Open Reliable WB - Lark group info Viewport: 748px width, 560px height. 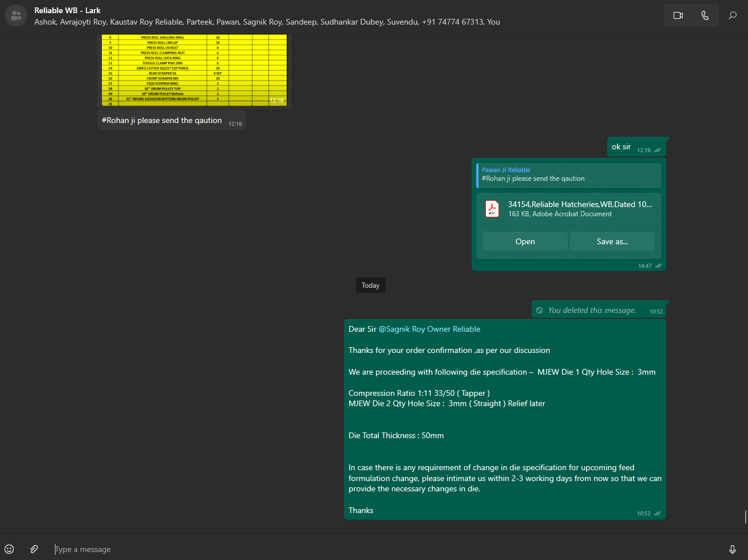pyautogui.click(x=68, y=10)
